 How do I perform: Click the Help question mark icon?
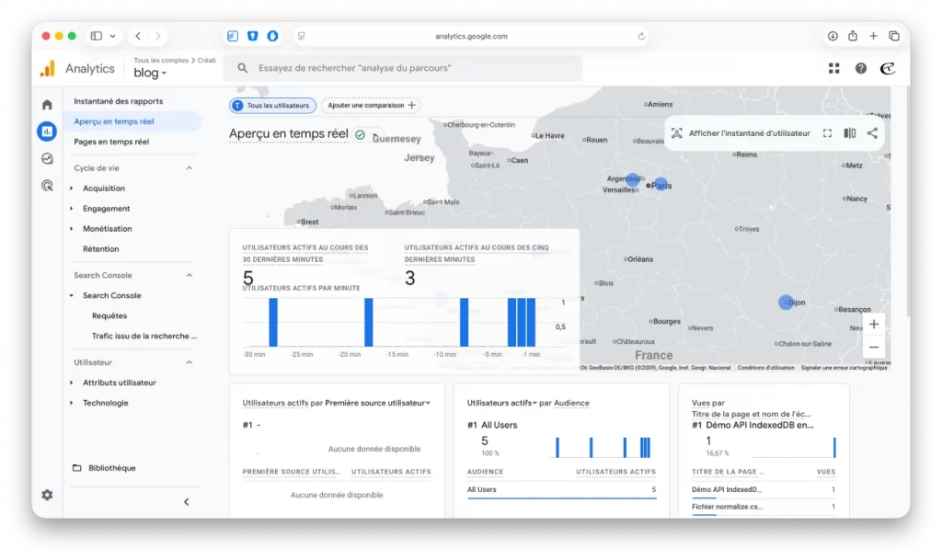[x=860, y=68]
